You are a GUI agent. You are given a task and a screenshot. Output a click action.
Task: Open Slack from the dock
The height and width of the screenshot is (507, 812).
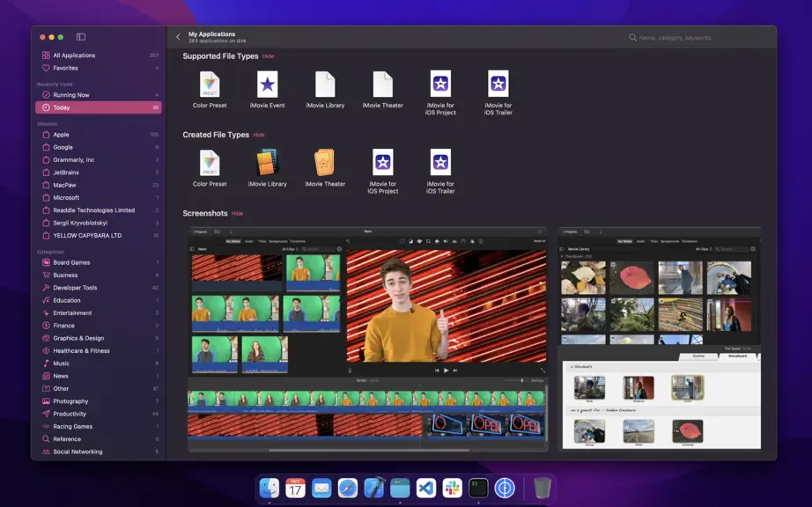tap(452, 488)
